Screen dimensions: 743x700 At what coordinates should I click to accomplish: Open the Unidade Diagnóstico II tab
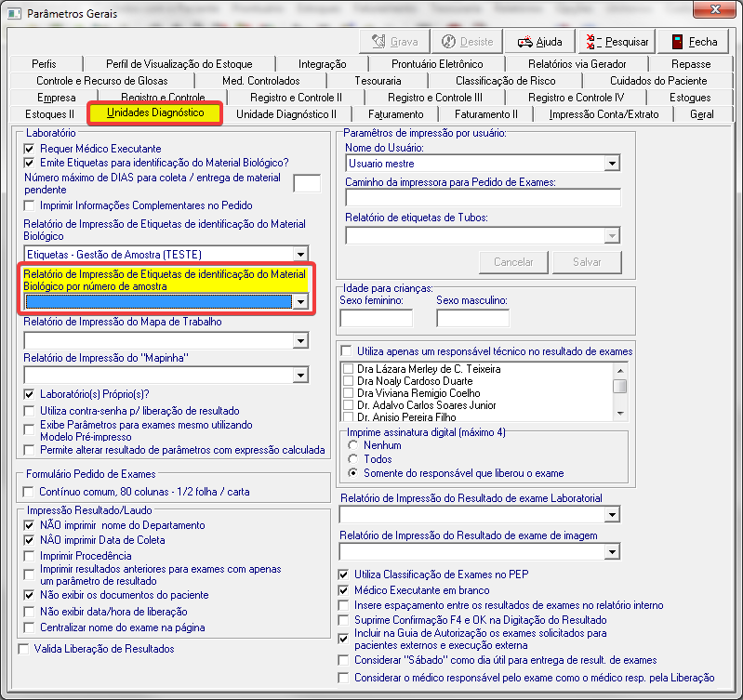tap(286, 114)
